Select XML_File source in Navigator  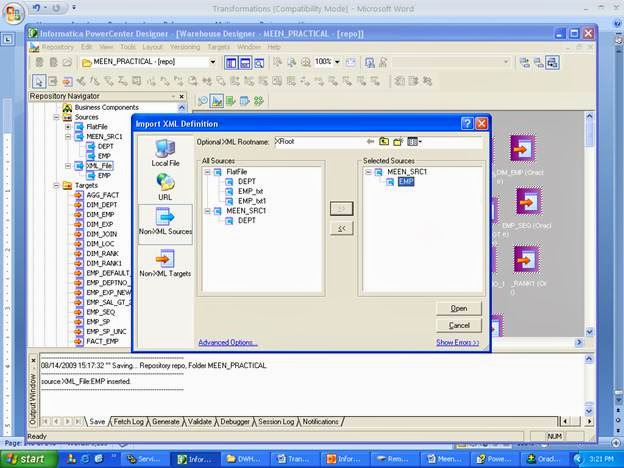[x=99, y=166]
